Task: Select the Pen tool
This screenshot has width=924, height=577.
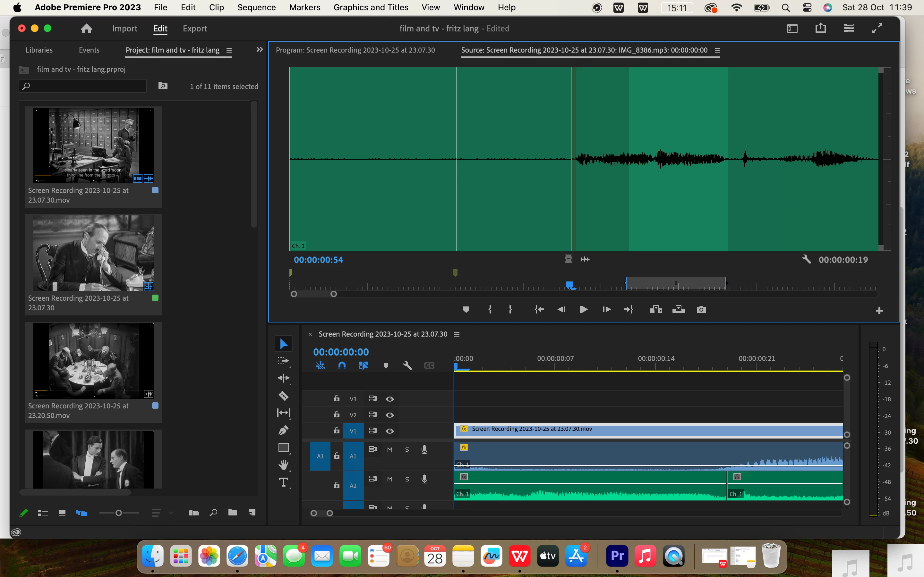Action: click(283, 431)
